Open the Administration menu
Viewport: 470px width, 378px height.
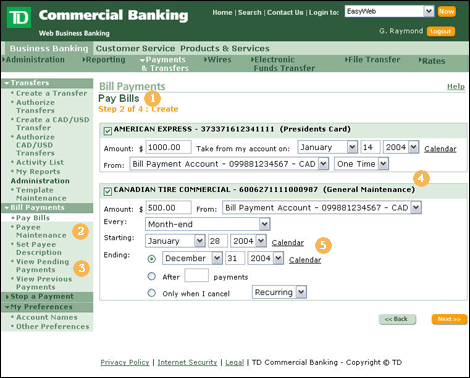34,60
